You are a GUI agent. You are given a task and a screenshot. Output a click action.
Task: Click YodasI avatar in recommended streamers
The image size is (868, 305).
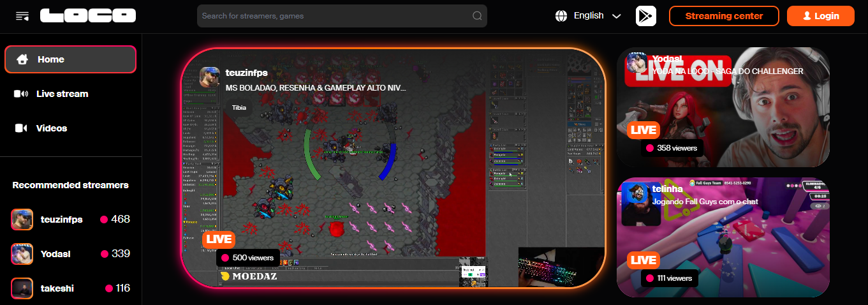pyautogui.click(x=22, y=254)
